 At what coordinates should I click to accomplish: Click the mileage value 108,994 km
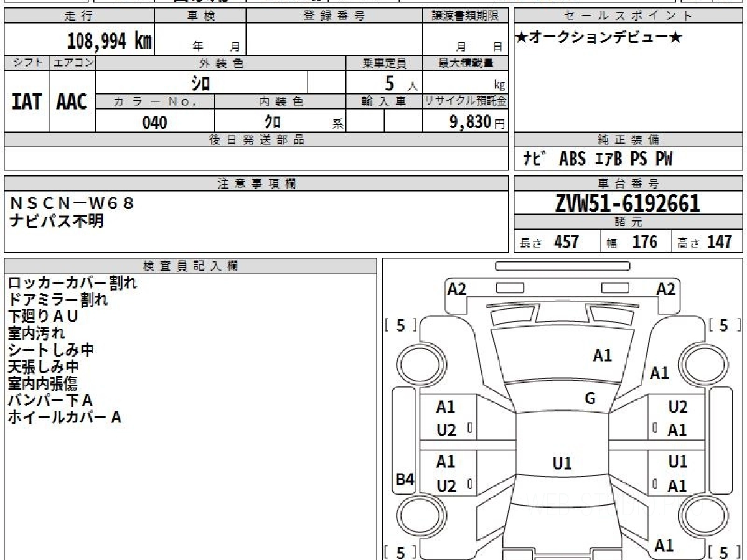click(109, 41)
